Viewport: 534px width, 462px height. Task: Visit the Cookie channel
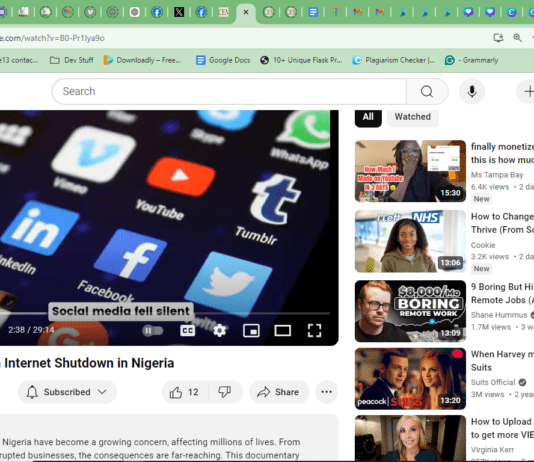(483, 245)
